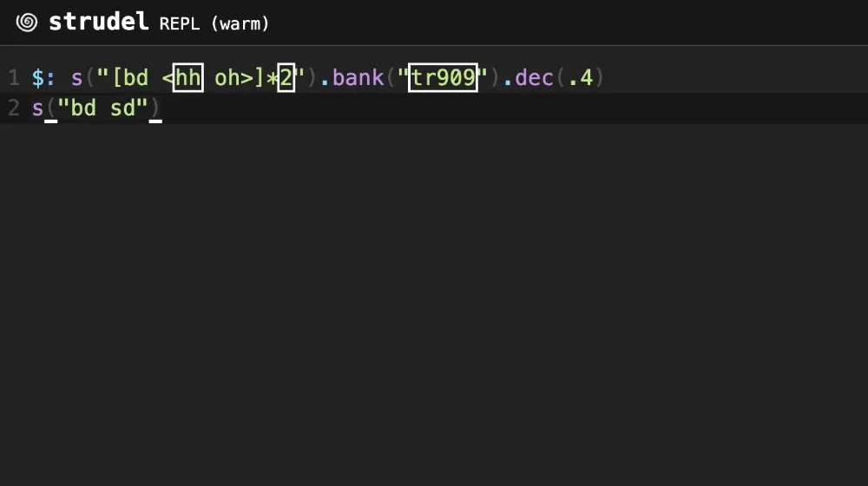Click the "oh>" token in line 1
The width and height of the screenshot is (868, 486).
pyautogui.click(x=233, y=77)
